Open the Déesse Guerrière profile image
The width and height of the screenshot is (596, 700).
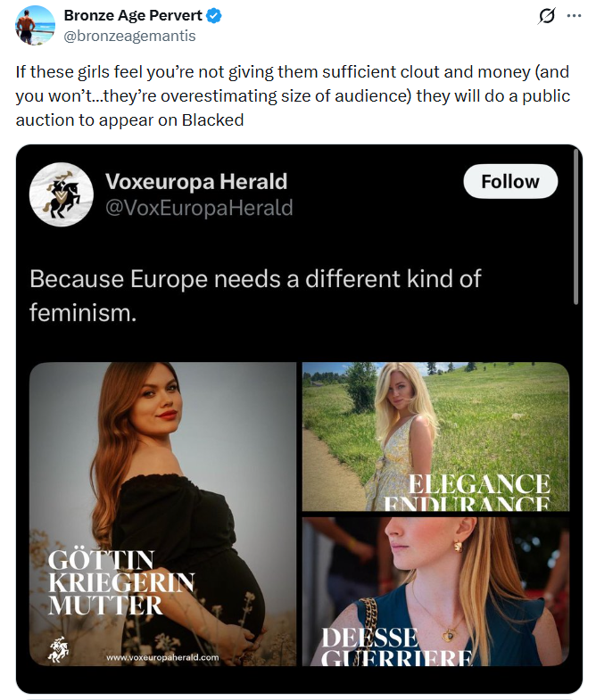[435, 592]
